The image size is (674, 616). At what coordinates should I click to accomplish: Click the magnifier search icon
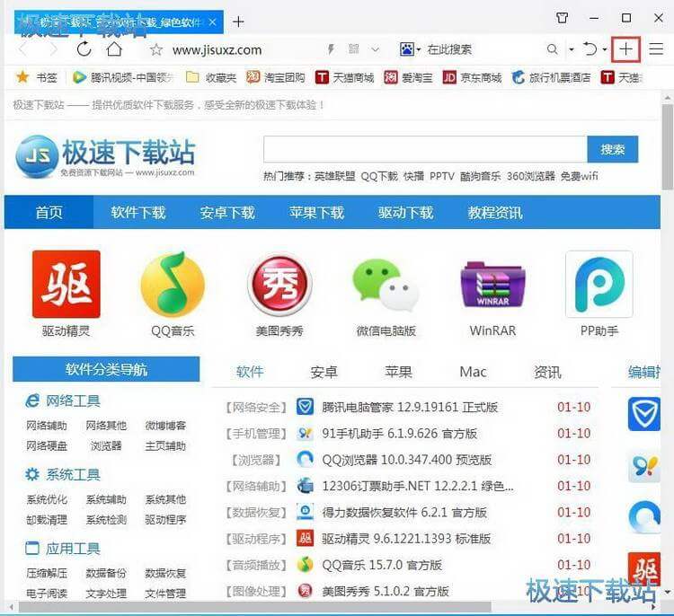click(x=553, y=49)
